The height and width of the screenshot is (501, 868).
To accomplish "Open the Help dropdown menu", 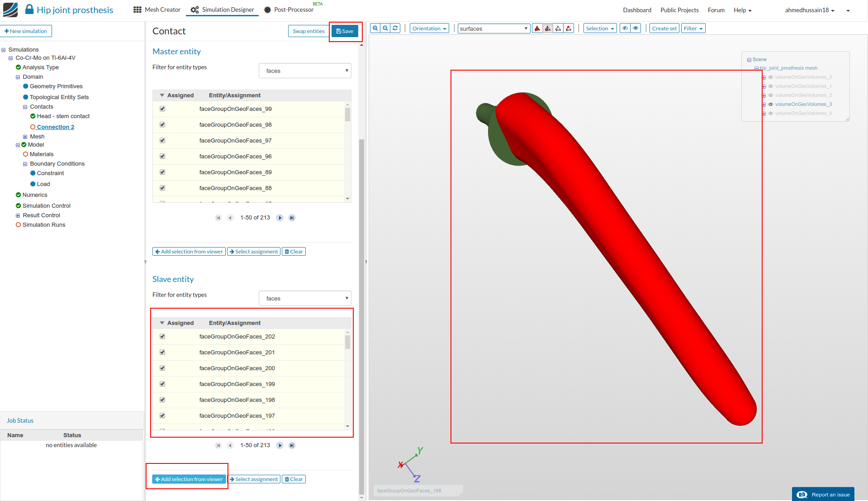I will click(x=742, y=10).
